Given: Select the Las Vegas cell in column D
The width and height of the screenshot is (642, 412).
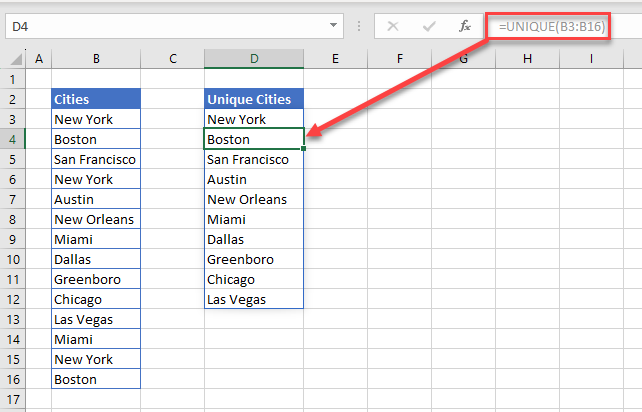Looking at the screenshot, I should click(254, 299).
